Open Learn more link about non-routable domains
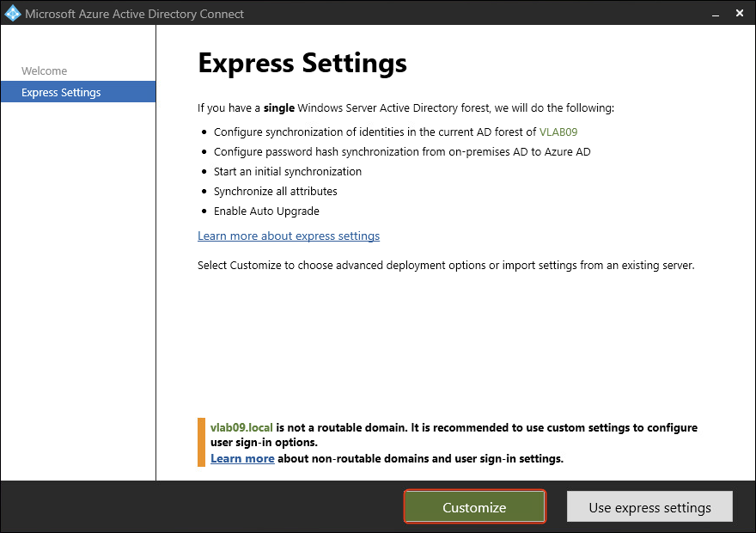 (242, 458)
